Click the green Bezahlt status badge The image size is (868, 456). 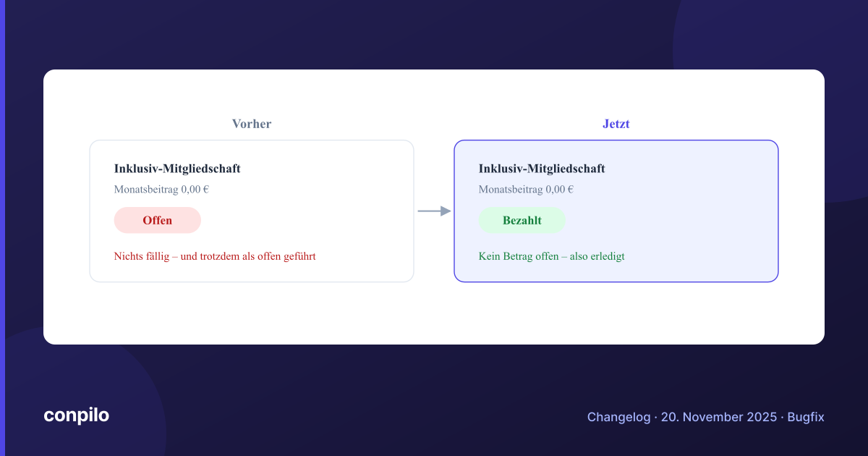pos(522,220)
